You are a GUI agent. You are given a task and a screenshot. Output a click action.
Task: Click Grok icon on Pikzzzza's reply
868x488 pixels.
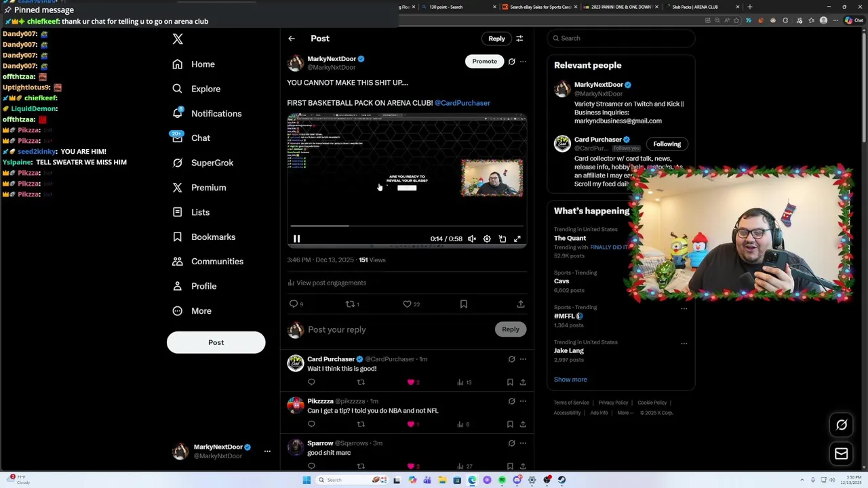tap(512, 401)
